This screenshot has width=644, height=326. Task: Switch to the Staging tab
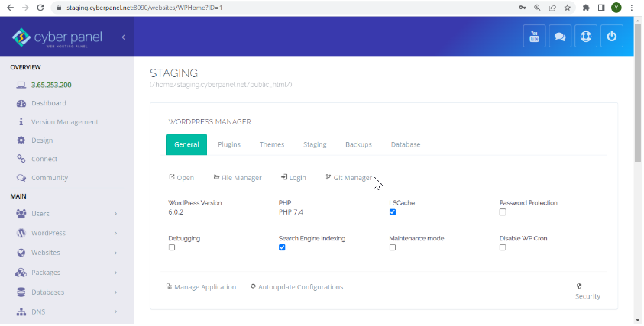click(315, 144)
